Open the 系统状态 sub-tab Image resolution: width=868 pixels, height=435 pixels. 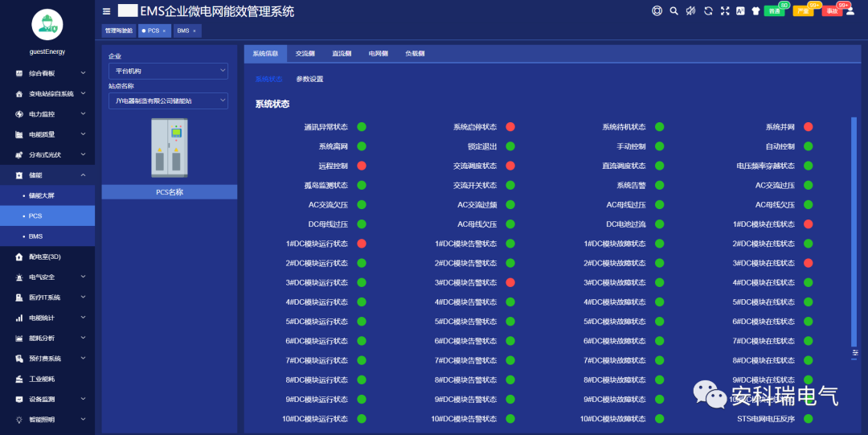pos(268,80)
